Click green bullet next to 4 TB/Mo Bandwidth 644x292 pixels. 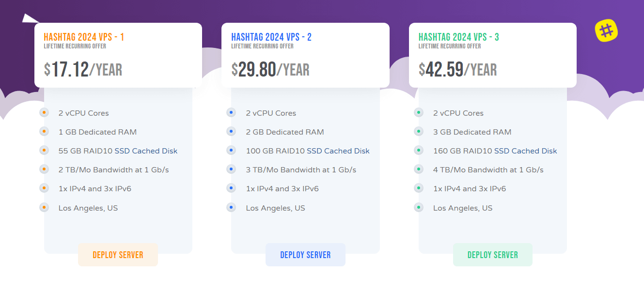pos(419,169)
